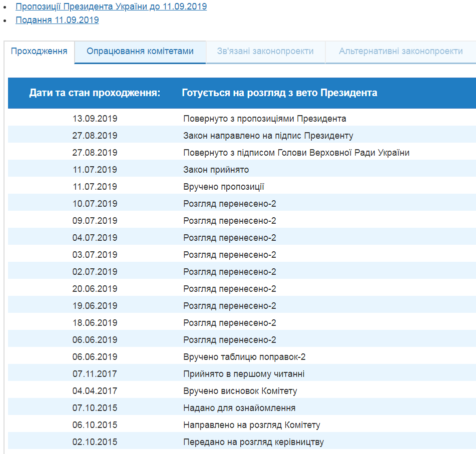Select the Вручено таблицю поправок-2 row
The width and height of the screenshot is (476, 454).
pyautogui.click(x=244, y=357)
